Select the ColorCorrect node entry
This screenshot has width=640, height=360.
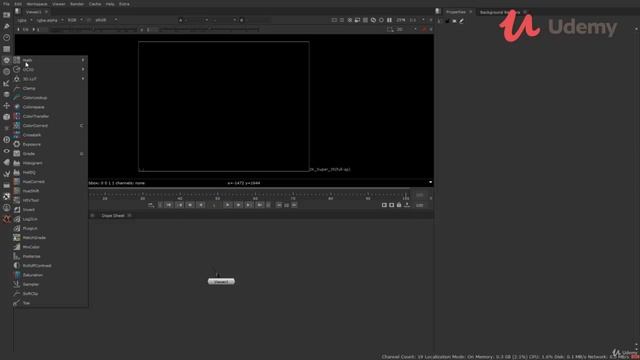pos(51,126)
